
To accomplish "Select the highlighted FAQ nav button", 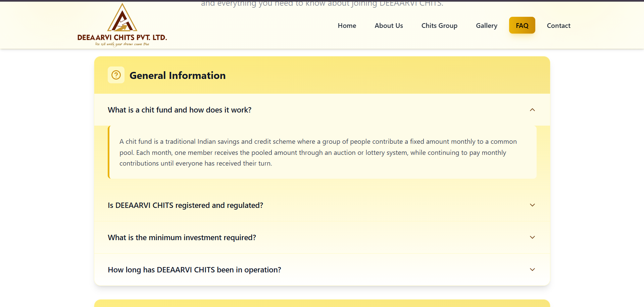I will (522, 26).
